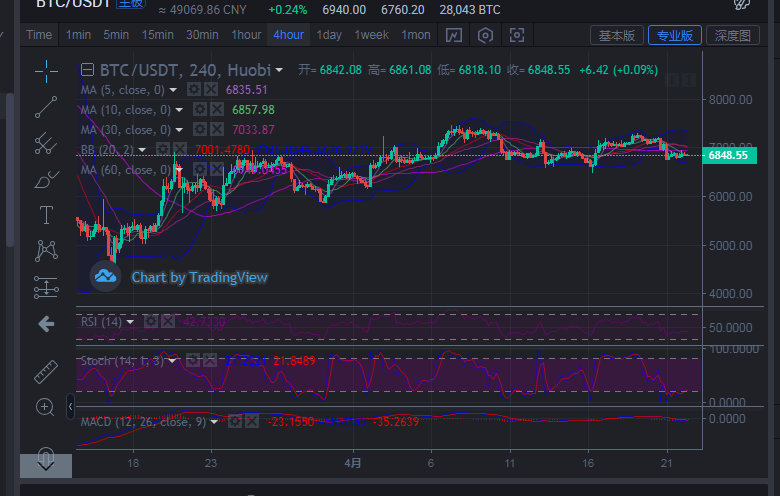
Task: Switch to the 15min interval
Action: (x=158, y=35)
